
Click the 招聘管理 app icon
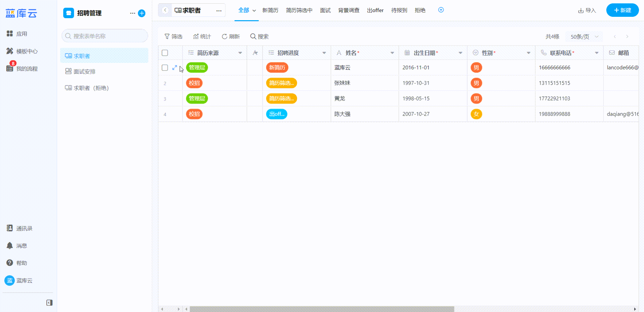pos(69,13)
